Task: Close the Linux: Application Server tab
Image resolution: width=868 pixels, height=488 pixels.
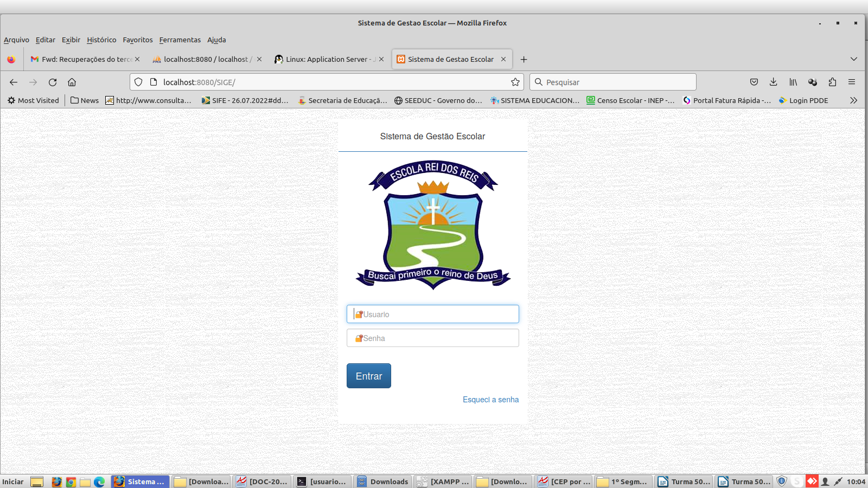Action: [381, 59]
